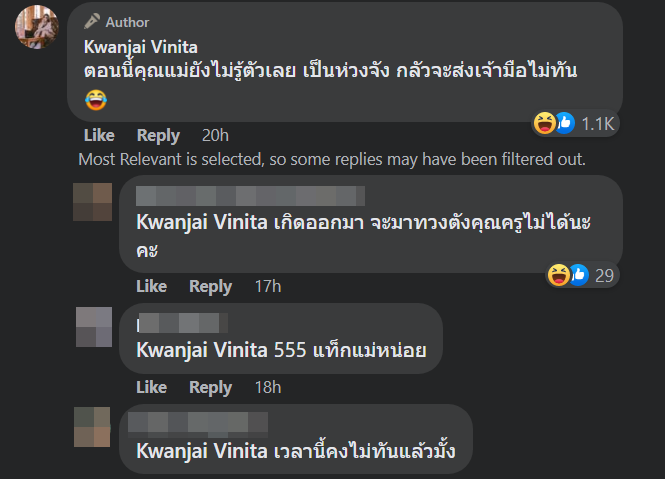Image resolution: width=665 pixels, height=479 pixels.
Task: Reply to the comment posted 17h ago
Action: point(210,286)
